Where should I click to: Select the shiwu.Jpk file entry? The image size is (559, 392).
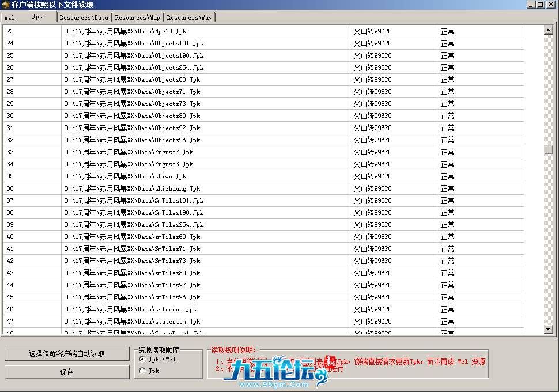point(125,176)
